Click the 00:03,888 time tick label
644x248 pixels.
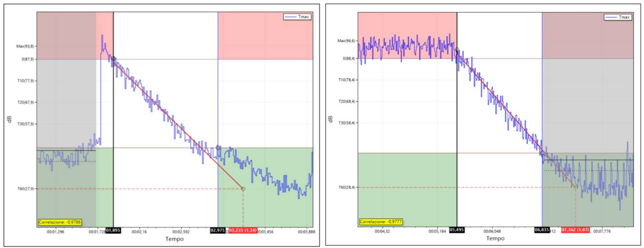click(x=307, y=231)
